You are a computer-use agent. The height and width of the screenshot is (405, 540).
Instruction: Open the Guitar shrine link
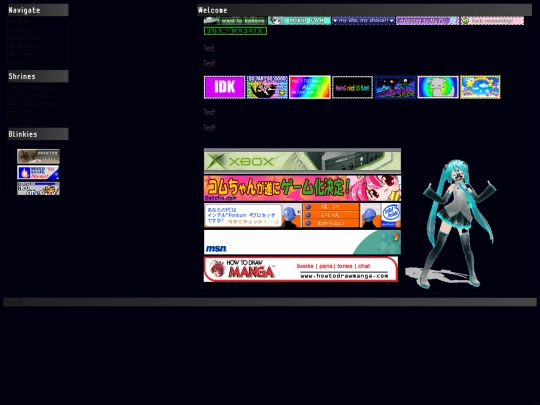25,121
